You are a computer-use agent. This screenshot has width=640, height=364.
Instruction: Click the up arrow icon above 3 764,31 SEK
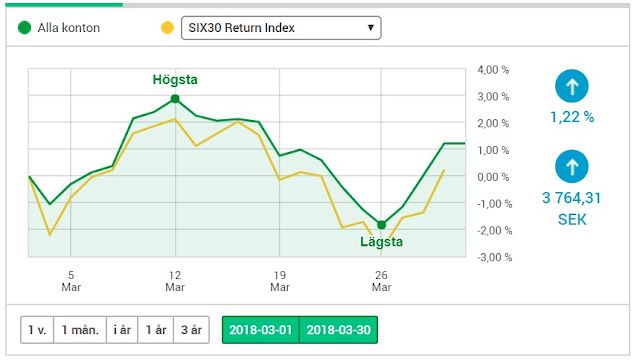(572, 166)
